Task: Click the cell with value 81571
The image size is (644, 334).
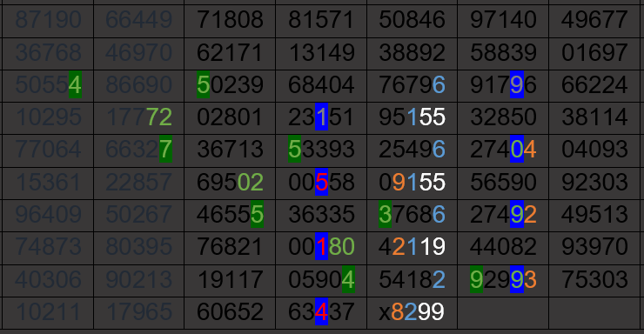Action: pos(321,21)
